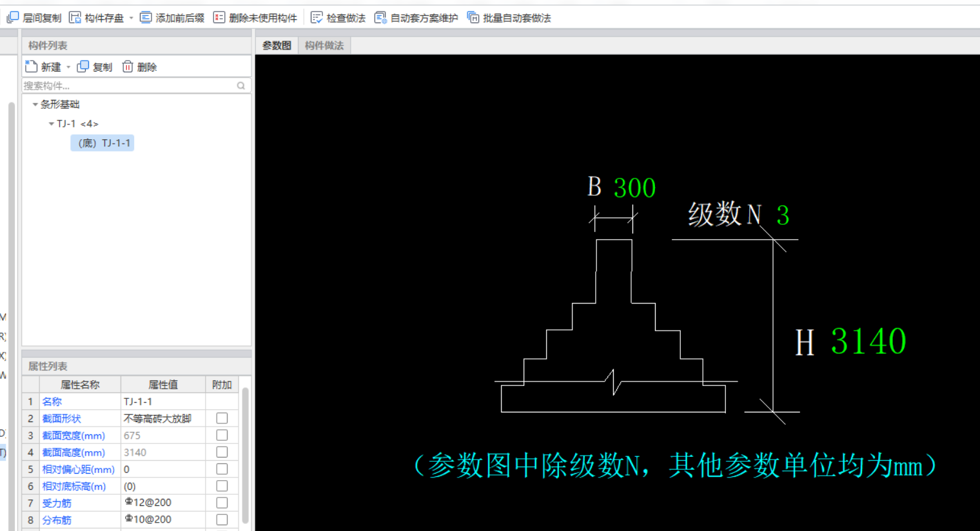Click the 属性值 column header

point(163,385)
